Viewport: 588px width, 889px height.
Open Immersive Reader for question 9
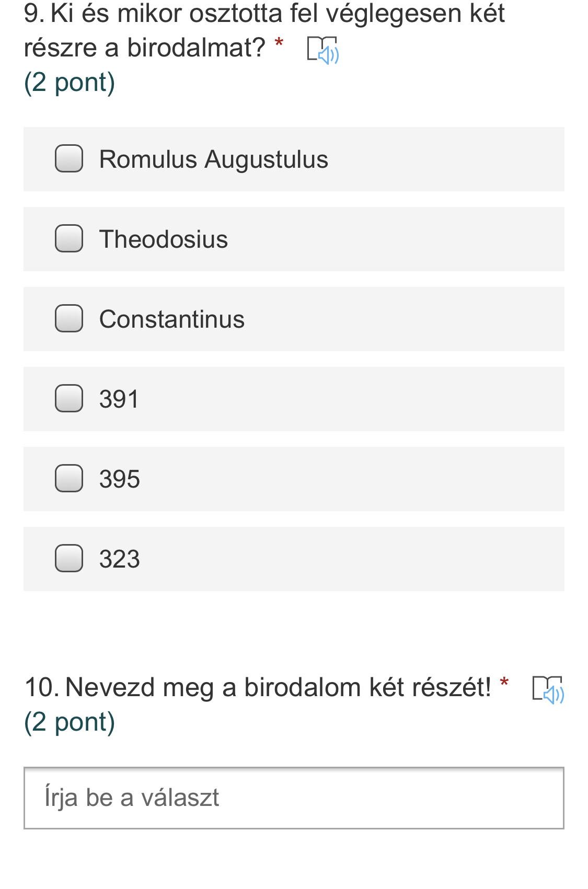tap(322, 50)
